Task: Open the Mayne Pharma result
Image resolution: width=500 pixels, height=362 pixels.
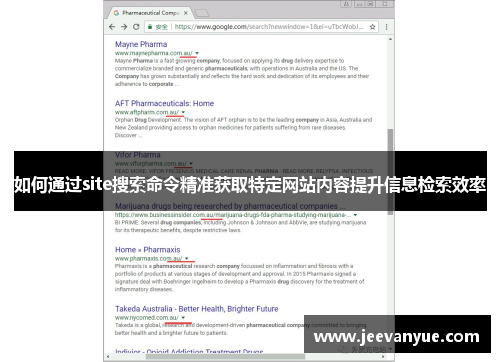Action: click(x=141, y=44)
